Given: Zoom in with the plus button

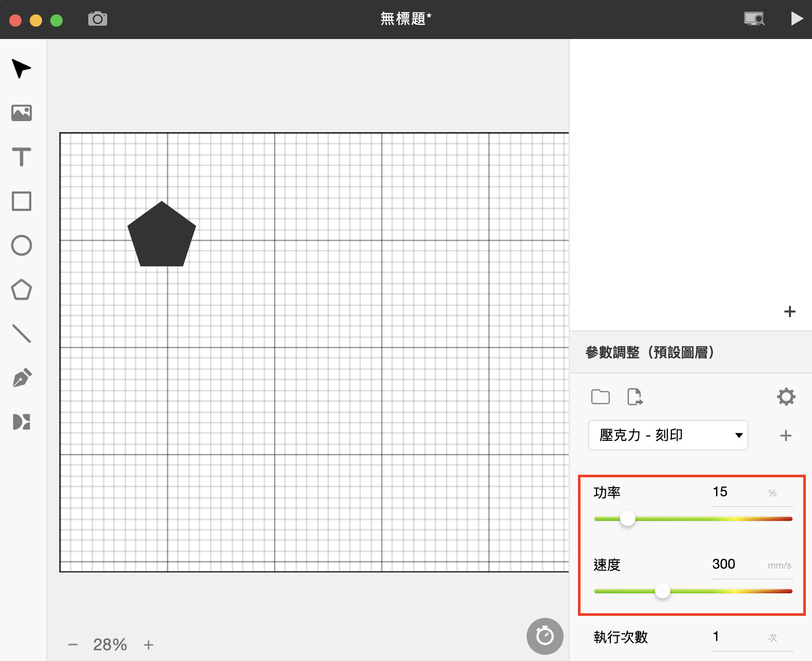Looking at the screenshot, I should [148, 645].
